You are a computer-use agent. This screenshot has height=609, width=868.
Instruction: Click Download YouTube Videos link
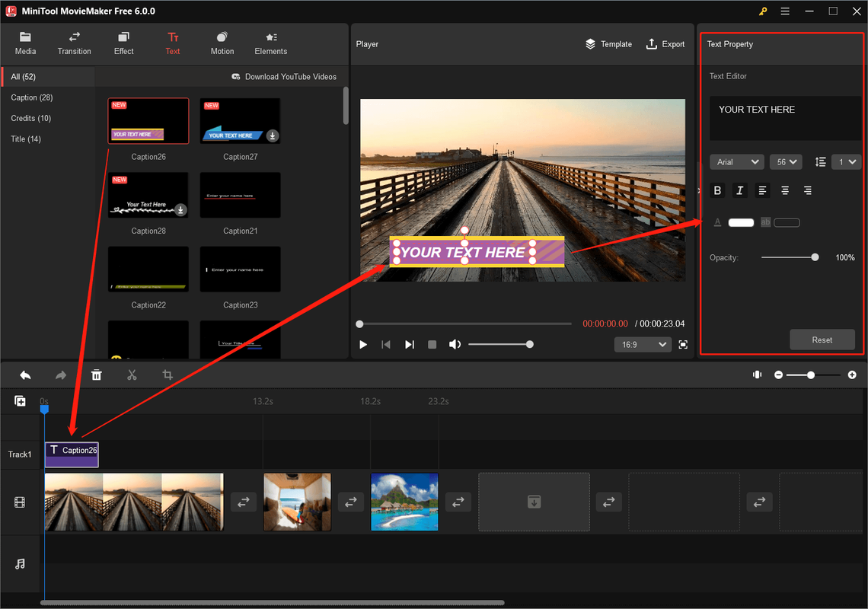[x=284, y=76]
